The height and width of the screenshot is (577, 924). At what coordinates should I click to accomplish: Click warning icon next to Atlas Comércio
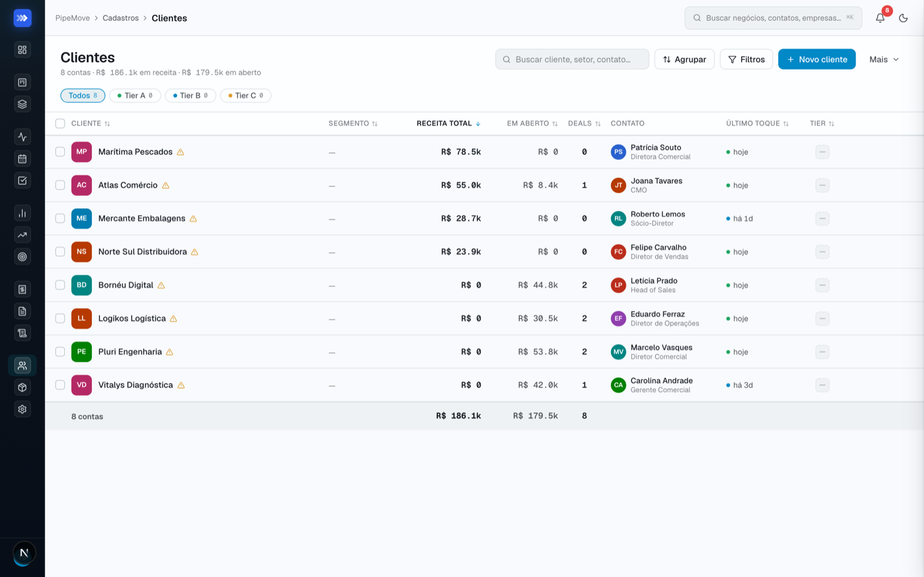coord(166,185)
